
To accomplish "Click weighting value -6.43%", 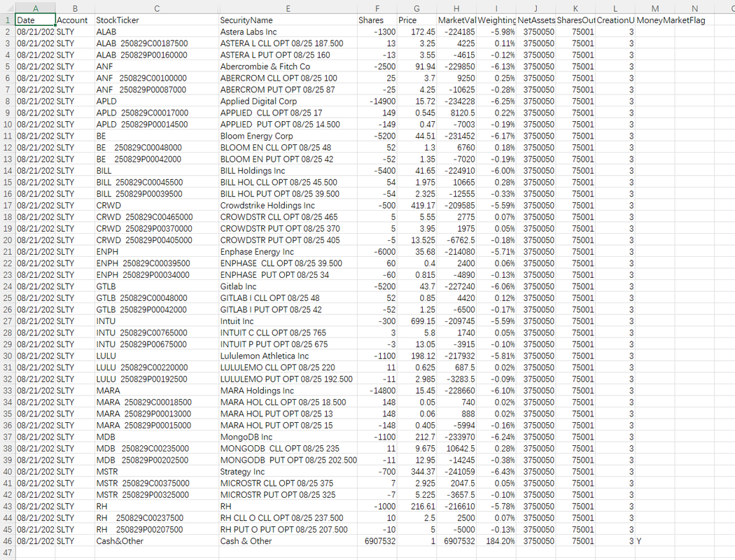I will pyautogui.click(x=496, y=471).
